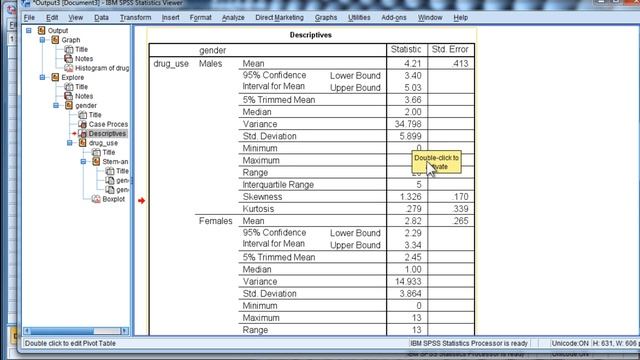Click the Processor is ready status text

point(469,344)
